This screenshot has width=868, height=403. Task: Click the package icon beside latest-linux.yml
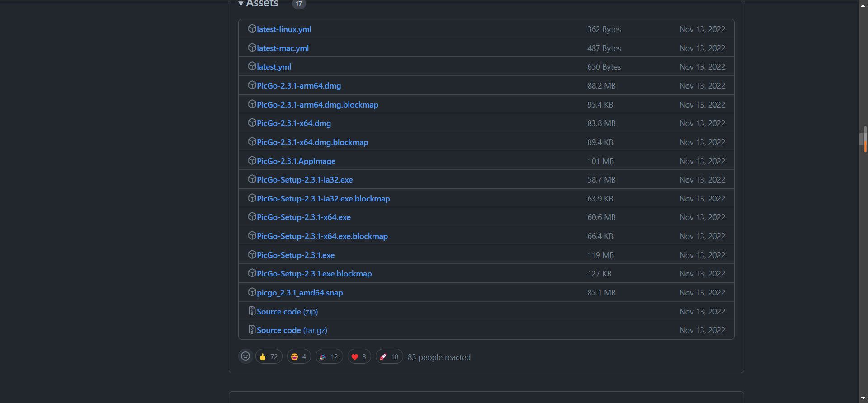click(x=252, y=28)
